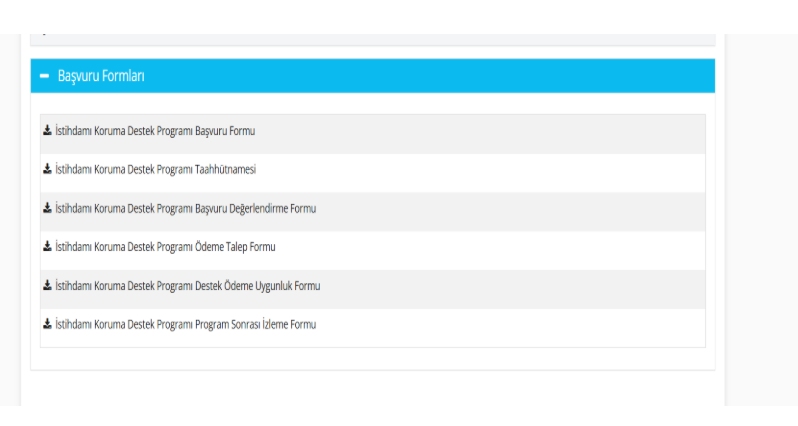Open İstihdamı Koruma Destek Programı Başvuru Formu link
This screenshot has width=798, height=426.
point(155,131)
